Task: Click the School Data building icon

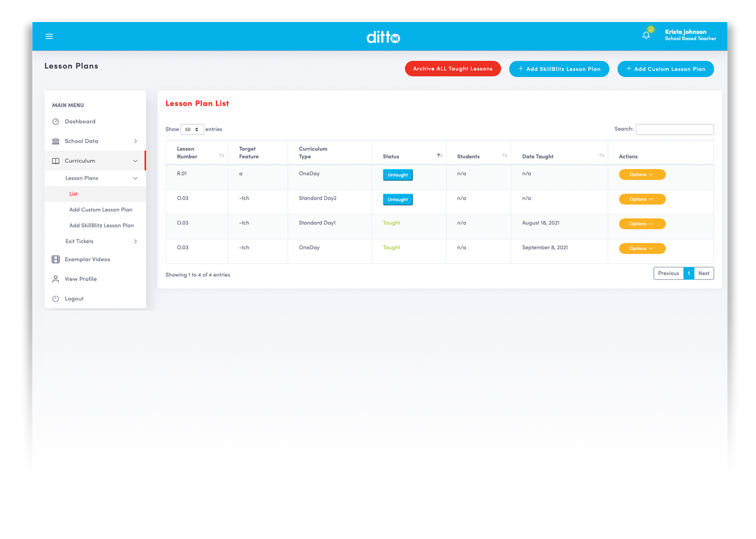Action: coord(55,141)
